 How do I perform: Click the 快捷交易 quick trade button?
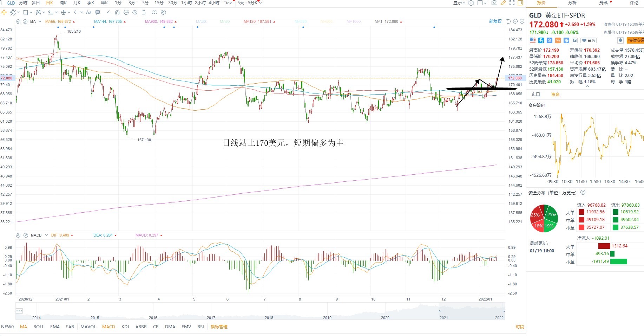[636, 40]
